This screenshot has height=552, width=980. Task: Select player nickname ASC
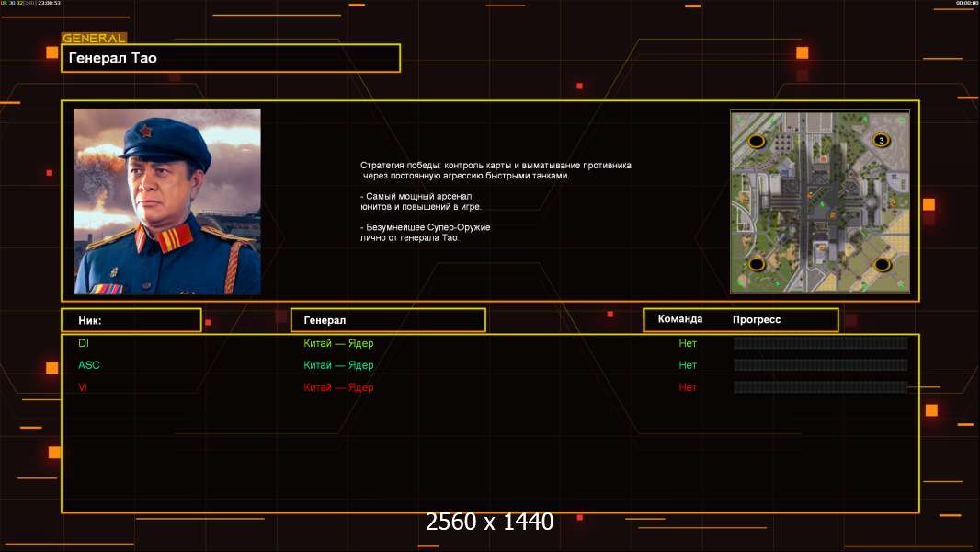click(89, 365)
